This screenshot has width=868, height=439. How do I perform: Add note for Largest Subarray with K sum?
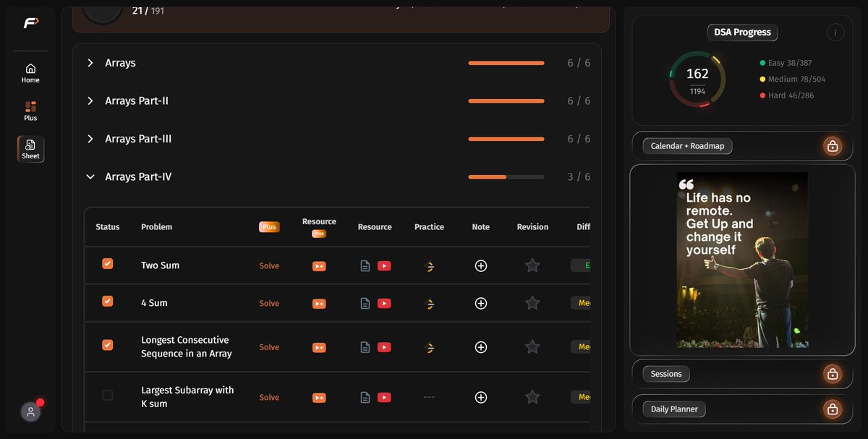click(x=481, y=397)
